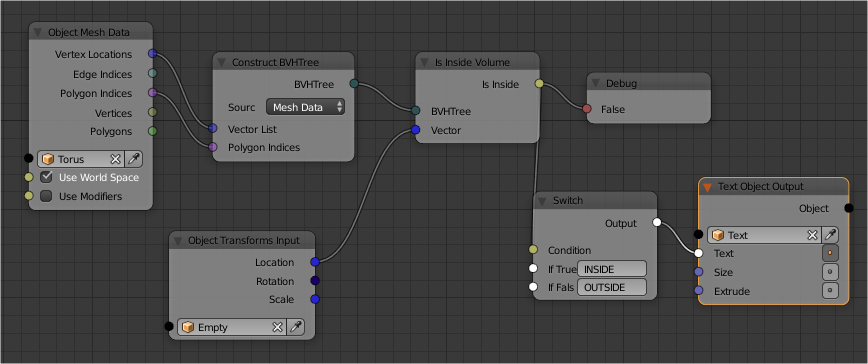
Task: Click the BVHTree output socket
Action: coord(354,84)
